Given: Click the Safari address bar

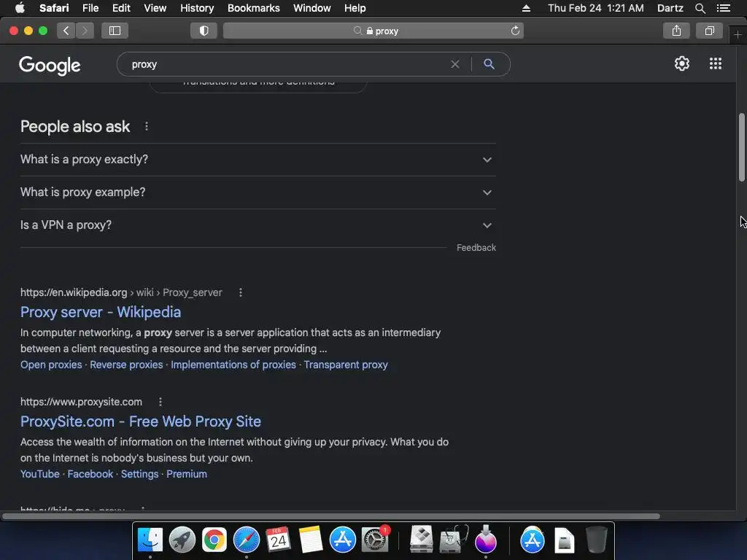Looking at the screenshot, I should tap(373, 31).
